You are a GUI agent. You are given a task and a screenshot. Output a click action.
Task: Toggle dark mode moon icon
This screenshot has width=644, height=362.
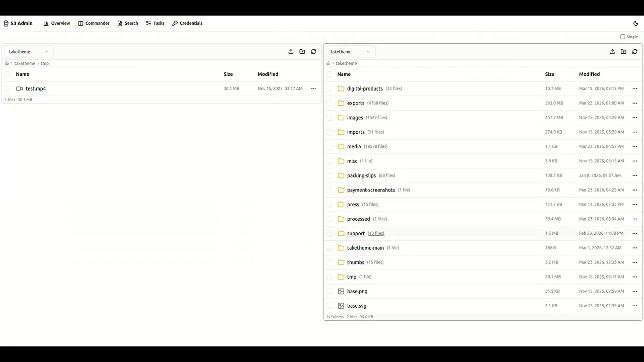(635, 23)
